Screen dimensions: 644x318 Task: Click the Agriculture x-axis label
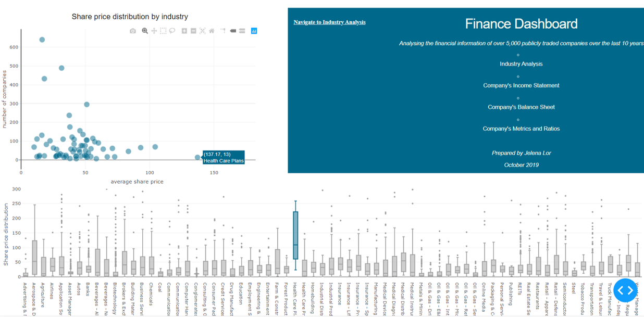pos(43,296)
